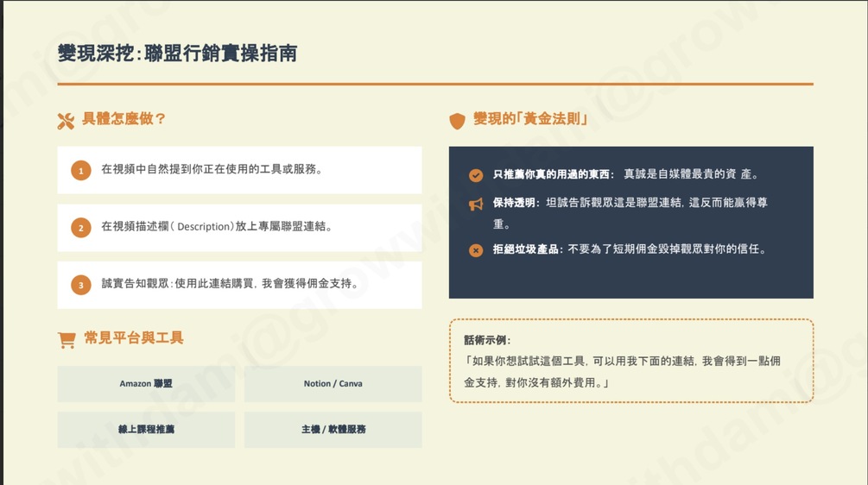868x485 pixels.
Task: Click the text 在視頻描述欄(Description)放上專屬聯盟連結
Action: click(x=217, y=226)
